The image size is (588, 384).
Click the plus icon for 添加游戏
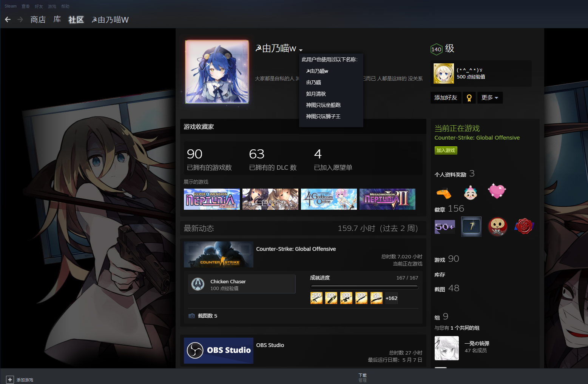(10, 379)
